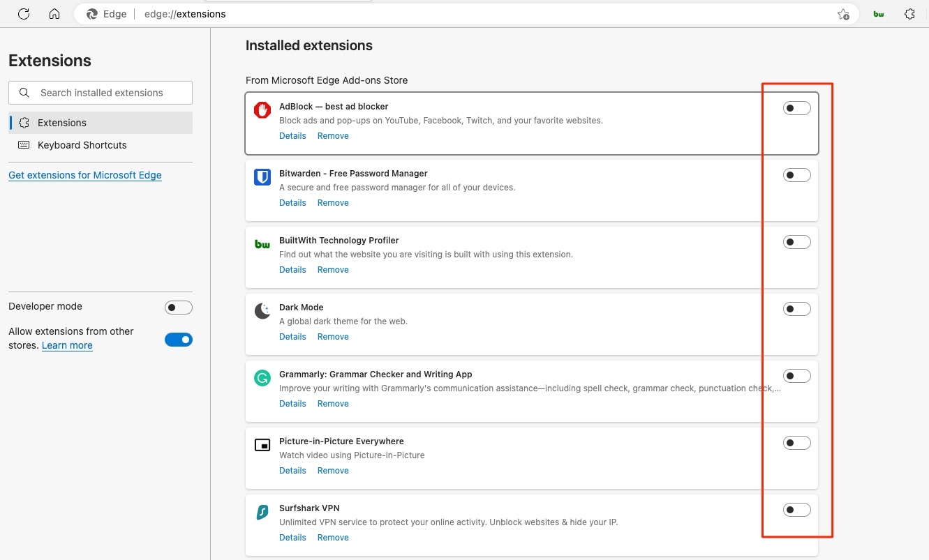Disable allowing extensions from other stores
The width and height of the screenshot is (929, 560).
pyautogui.click(x=179, y=340)
